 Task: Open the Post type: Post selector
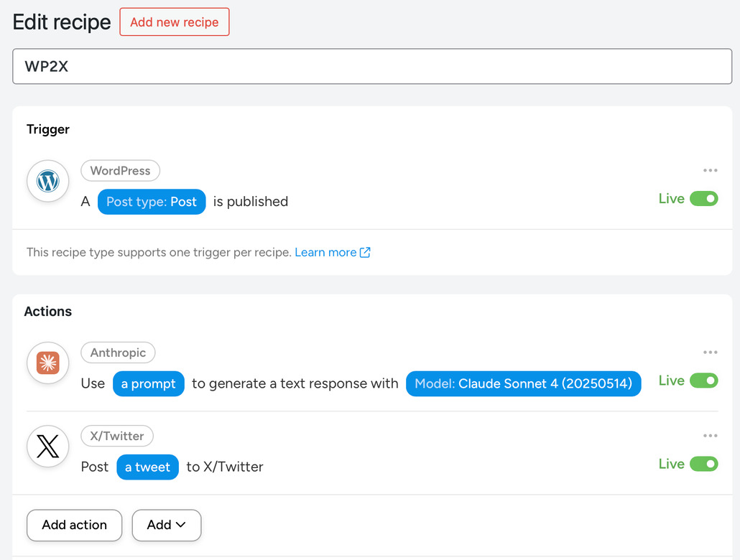point(152,202)
